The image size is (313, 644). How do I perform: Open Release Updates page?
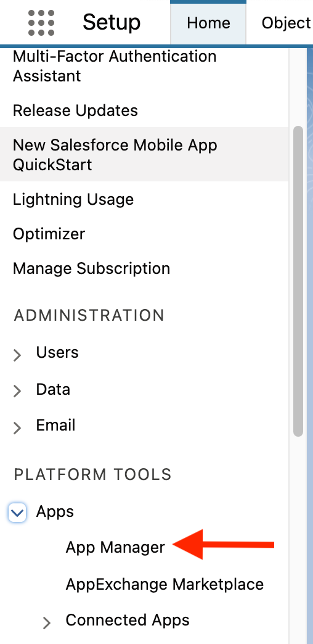coord(76,110)
